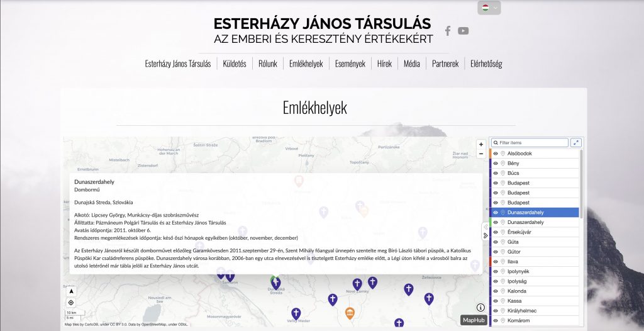
Task: Click the location pin icon for Bény
Action: pos(502,163)
